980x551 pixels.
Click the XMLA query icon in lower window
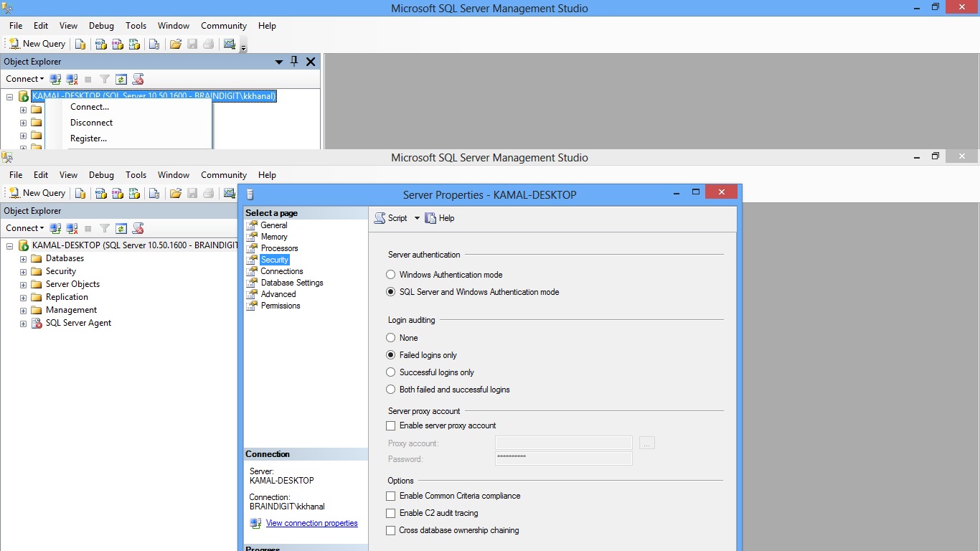(133, 193)
